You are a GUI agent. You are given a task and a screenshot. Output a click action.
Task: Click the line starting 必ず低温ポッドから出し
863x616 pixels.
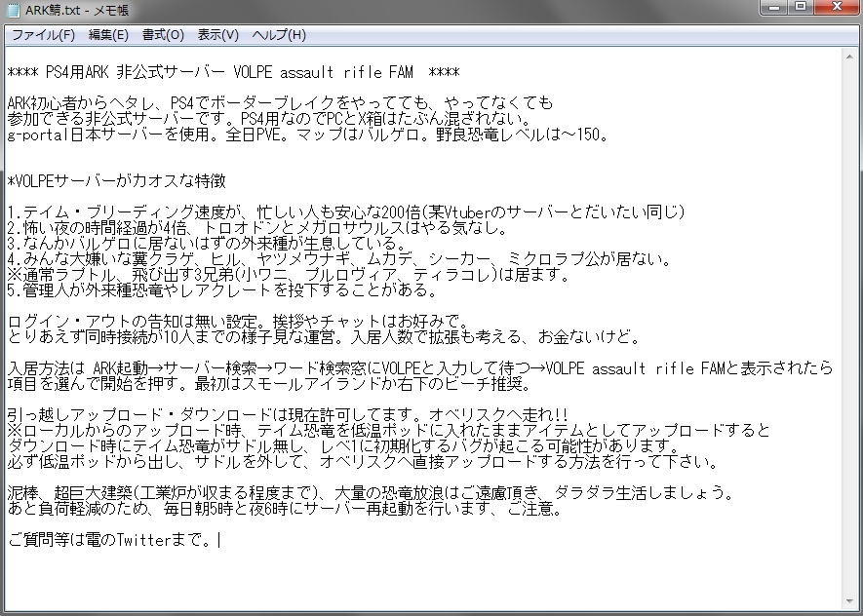point(363,461)
